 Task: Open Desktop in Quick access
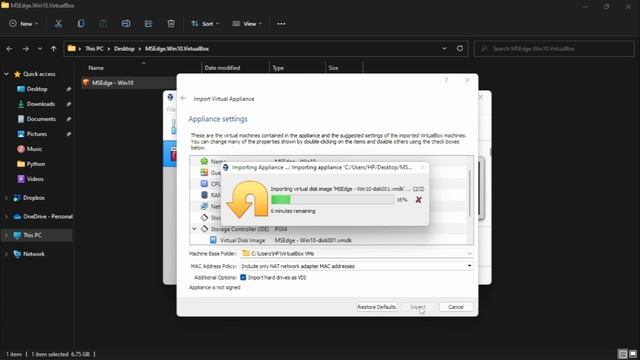tap(37, 89)
